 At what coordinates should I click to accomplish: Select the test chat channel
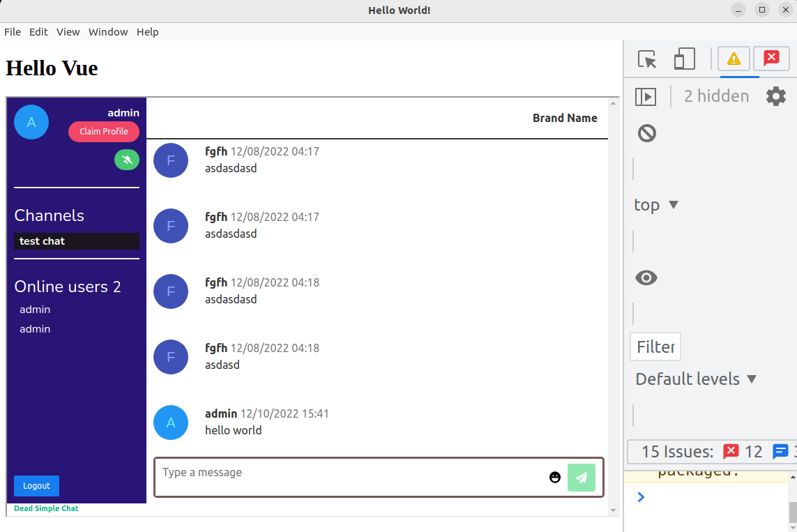(77, 241)
